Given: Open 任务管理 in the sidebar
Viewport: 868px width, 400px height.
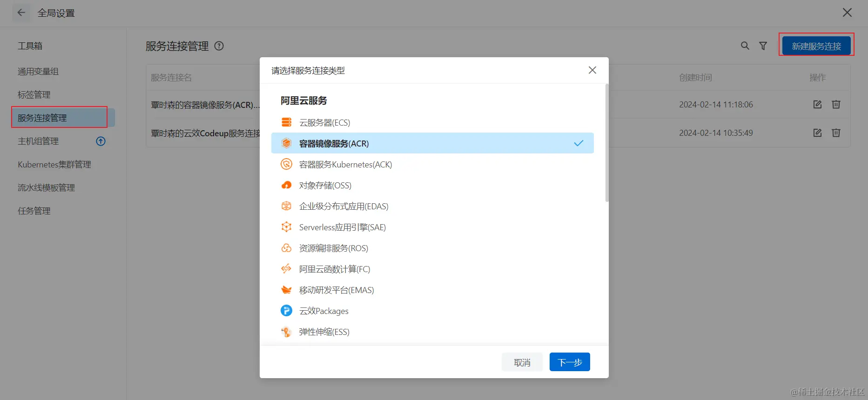Looking at the screenshot, I should [x=34, y=211].
